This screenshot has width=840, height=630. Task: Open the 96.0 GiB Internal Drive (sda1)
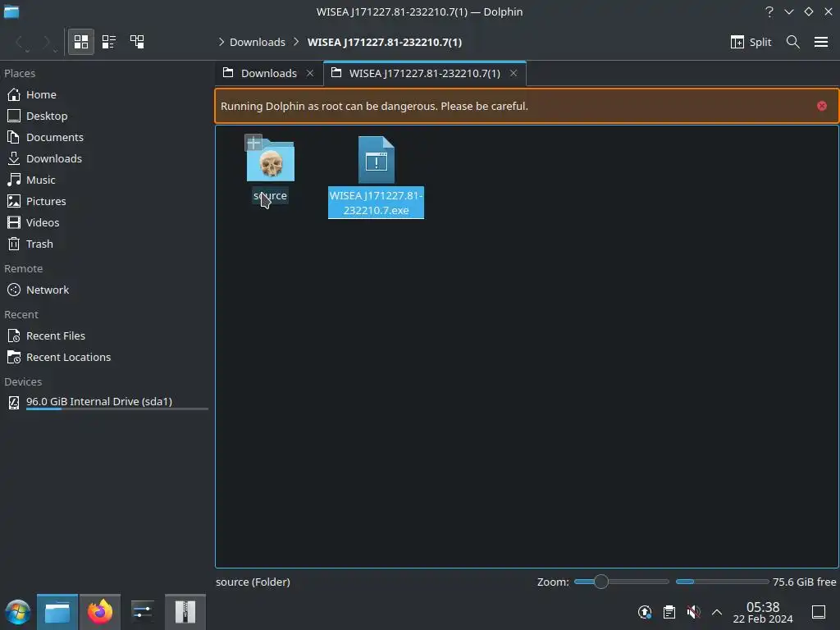click(x=107, y=402)
